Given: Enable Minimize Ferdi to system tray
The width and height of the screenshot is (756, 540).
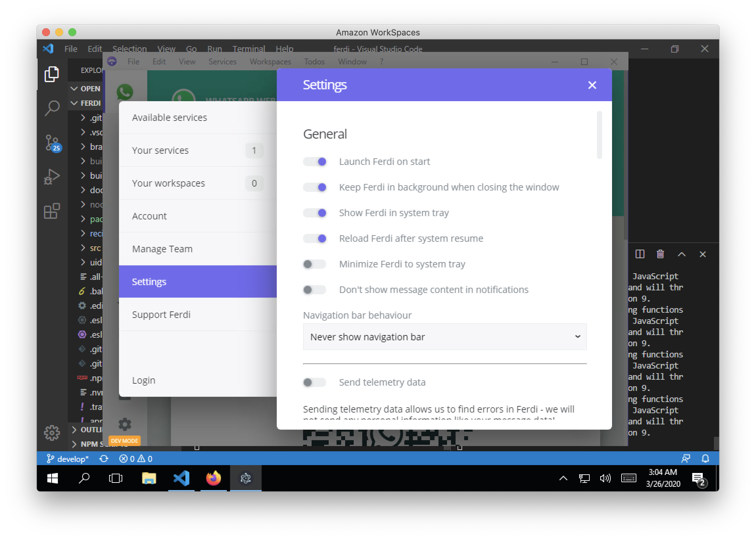Looking at the screenshot, I should pyautogui.click(x=315, y=264).
